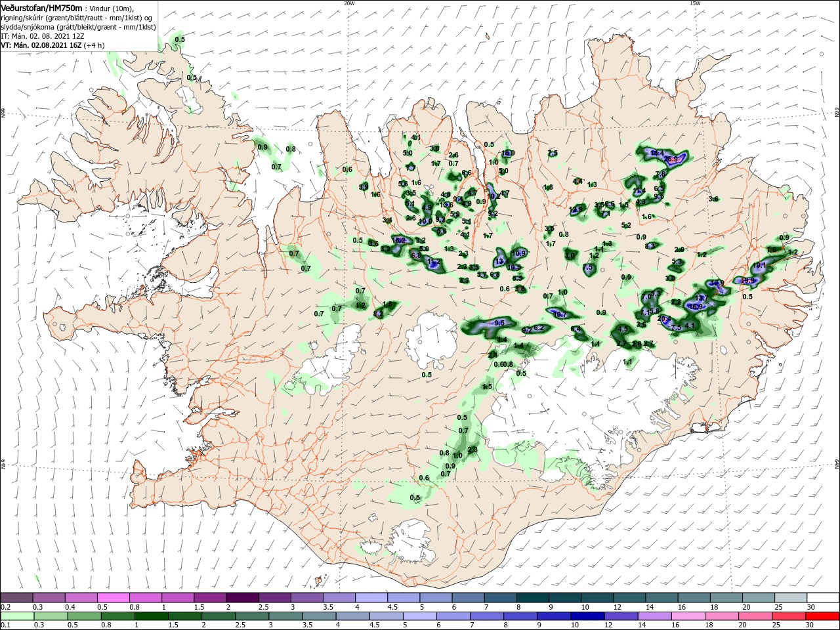Image resolution: width=840 pixels, height=630 pixels.
Task: Select the 2–2.5 dark purple sleet swatch
Action: tap(242, 597)
